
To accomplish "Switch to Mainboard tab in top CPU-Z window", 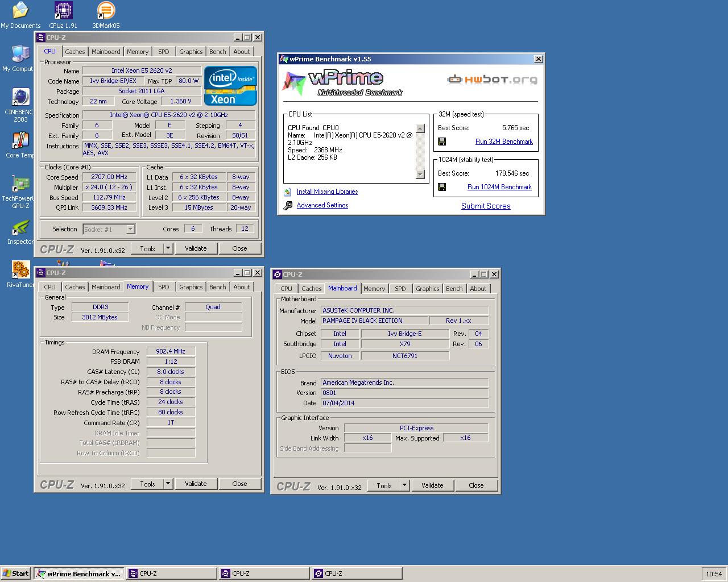I will click(106, 52).
